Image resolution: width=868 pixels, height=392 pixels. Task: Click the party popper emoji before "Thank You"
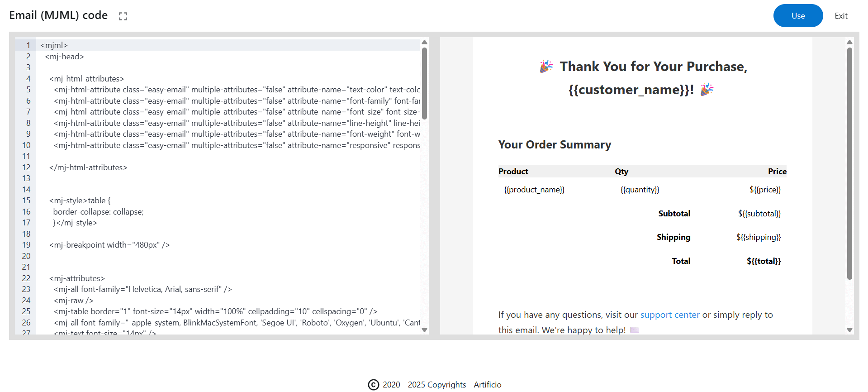546,67
